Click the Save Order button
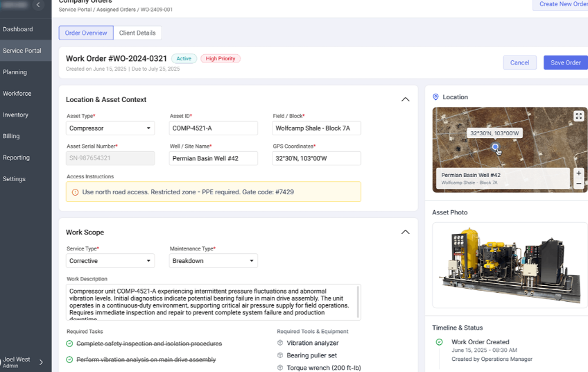This screenshot has height=372, width=588. pos(566,62)
